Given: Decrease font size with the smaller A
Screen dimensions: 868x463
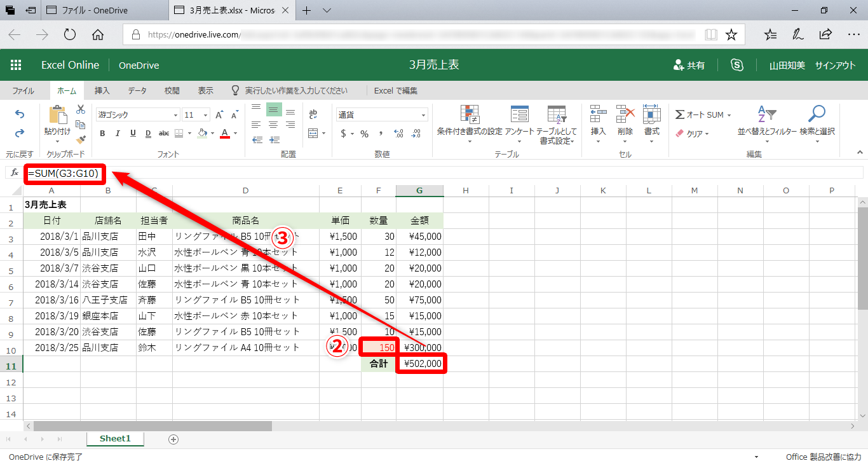Looking at the screenshot, I should [x=236, y=115].
